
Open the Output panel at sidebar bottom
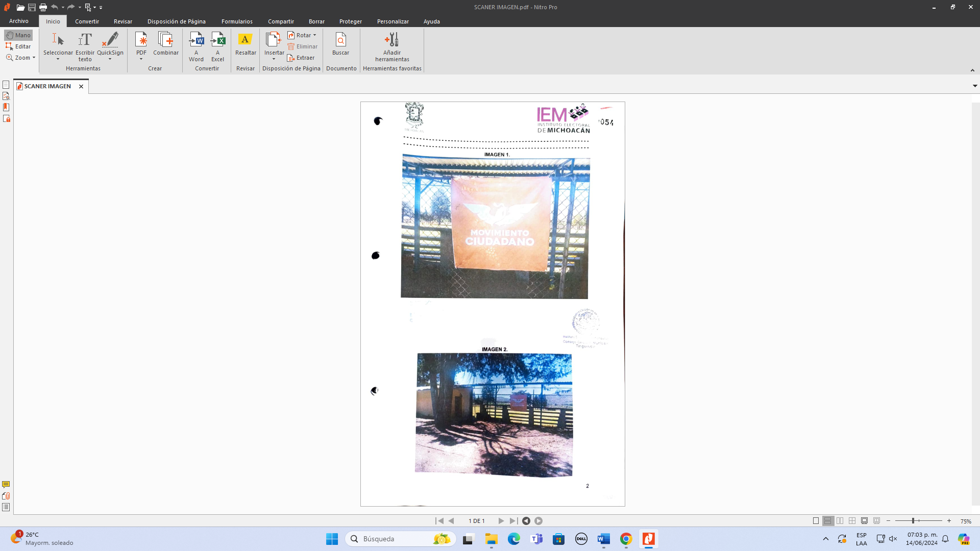point(6,507)
